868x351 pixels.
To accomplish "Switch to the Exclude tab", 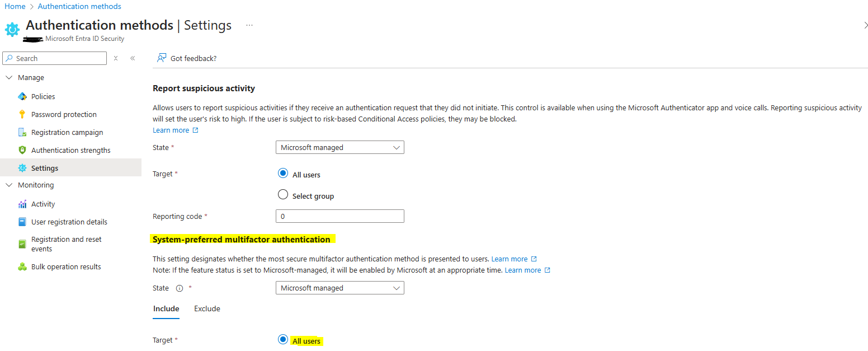I will pos(207,308).
